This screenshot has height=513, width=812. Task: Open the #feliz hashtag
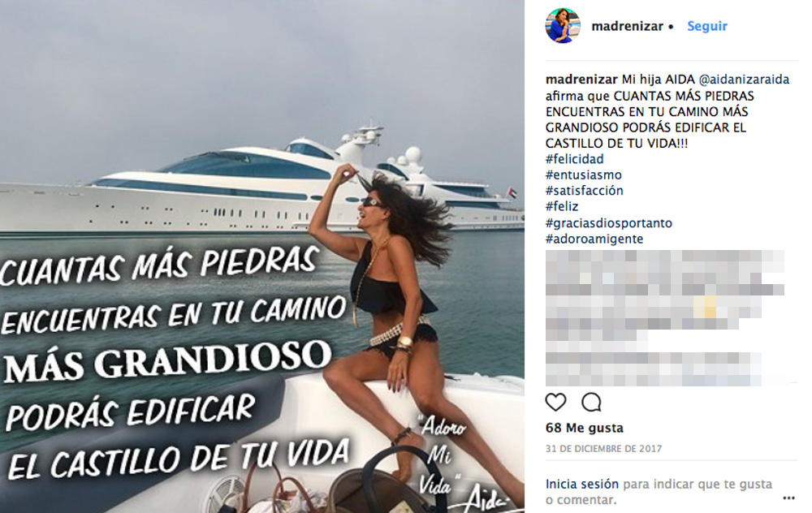(562, 206)
